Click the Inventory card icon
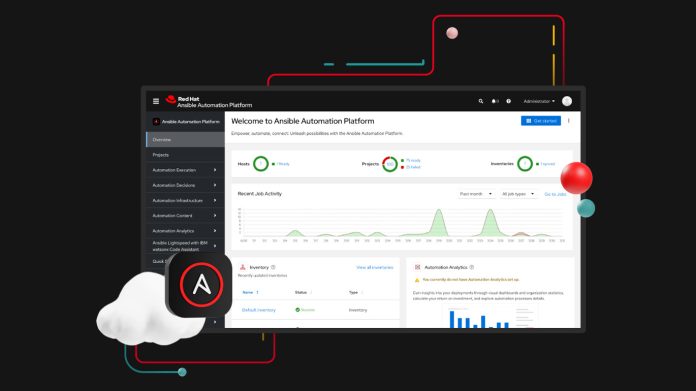This screenshot has height=391, width=696. click(x=242, y=267)
